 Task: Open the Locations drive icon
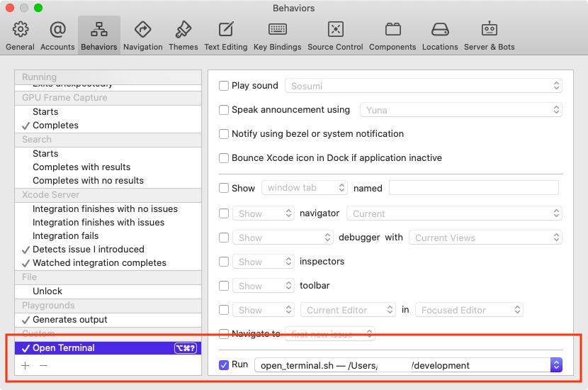click(440, 29)
